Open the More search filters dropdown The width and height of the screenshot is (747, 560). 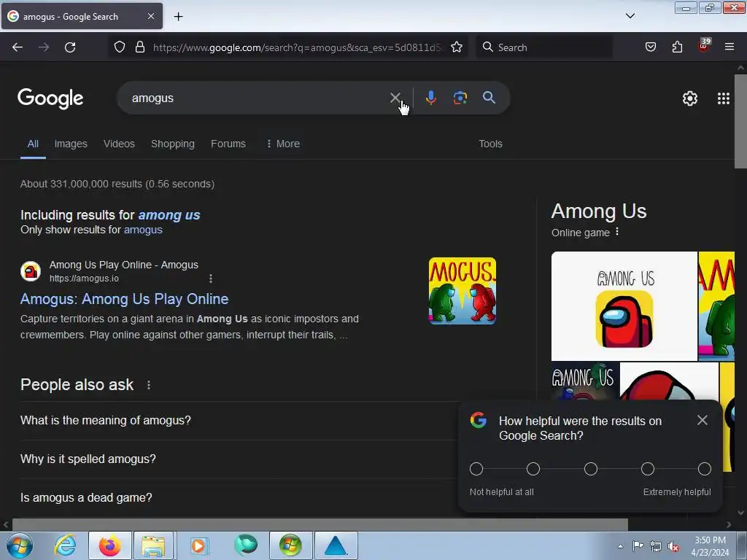pos(283,144)
